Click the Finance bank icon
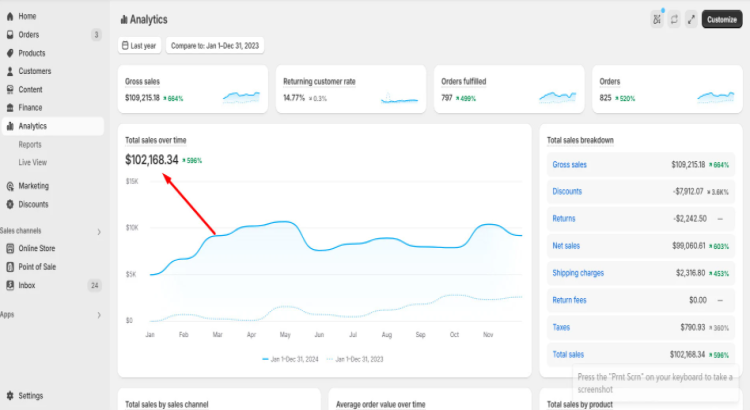This screenshot has height=410, width=750. [x=10, y=108]
